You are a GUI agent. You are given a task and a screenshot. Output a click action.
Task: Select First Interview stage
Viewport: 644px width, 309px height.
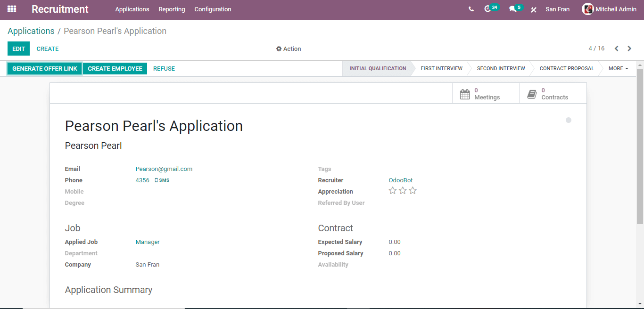[441, 68]
